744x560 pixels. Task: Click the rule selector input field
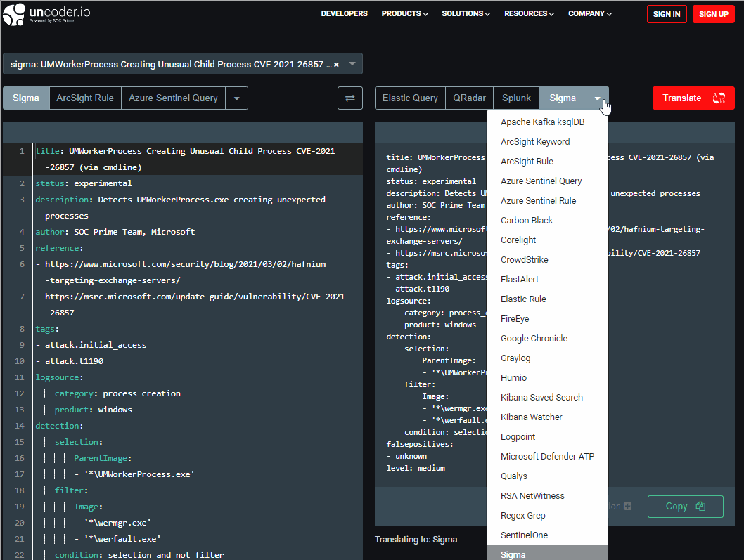(x=183, y=64)
